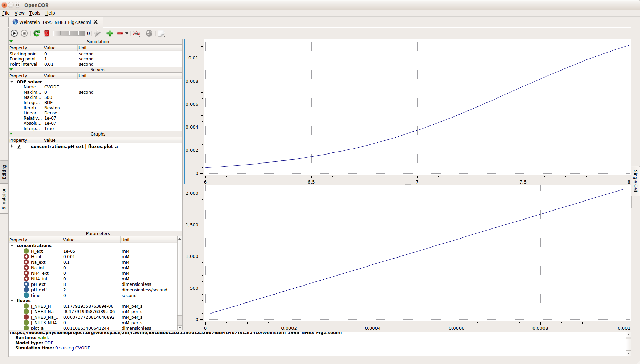Uncheck the pH_ext vs plot_a graph checkbox
The image size is (640, 364).
19,146
